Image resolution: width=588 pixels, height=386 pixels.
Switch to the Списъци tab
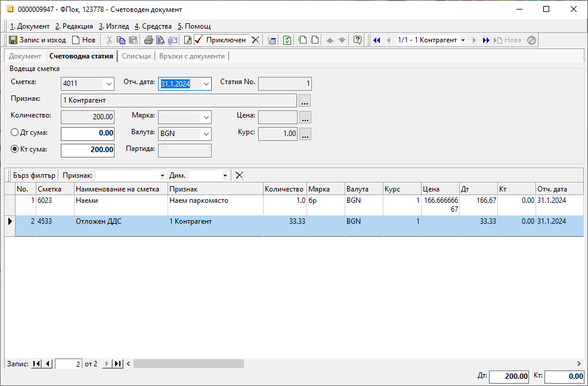coord(136,56)
